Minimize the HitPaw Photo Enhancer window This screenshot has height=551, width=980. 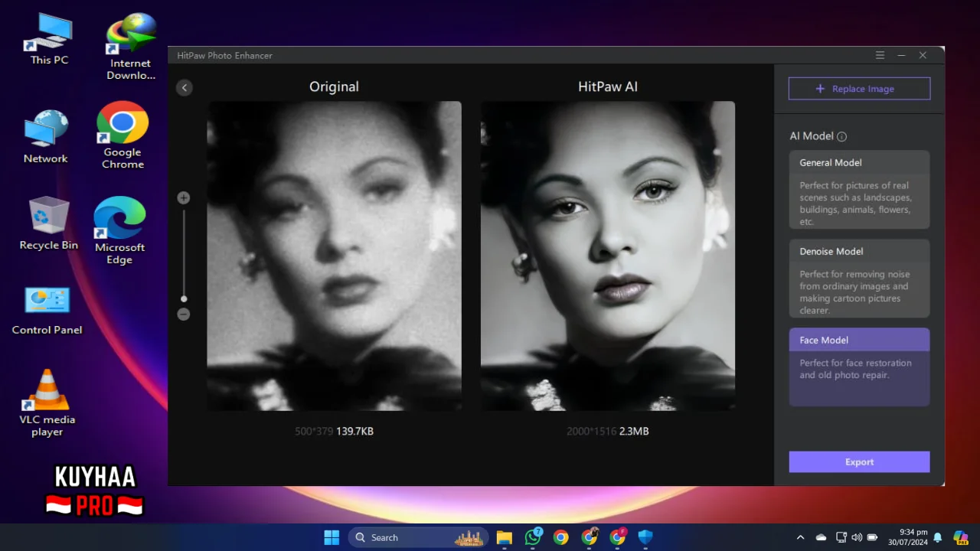tap(901, 55)
